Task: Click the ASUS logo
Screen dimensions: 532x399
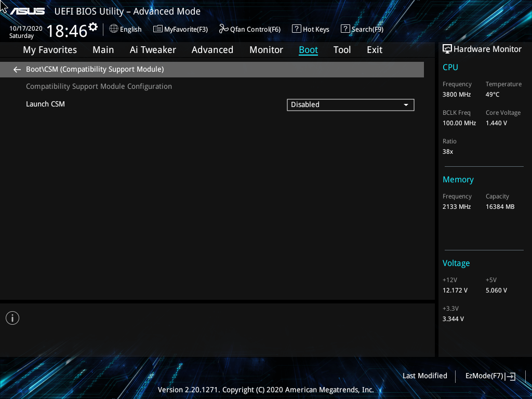Action: pyautogui.click(x=27, y=11)
